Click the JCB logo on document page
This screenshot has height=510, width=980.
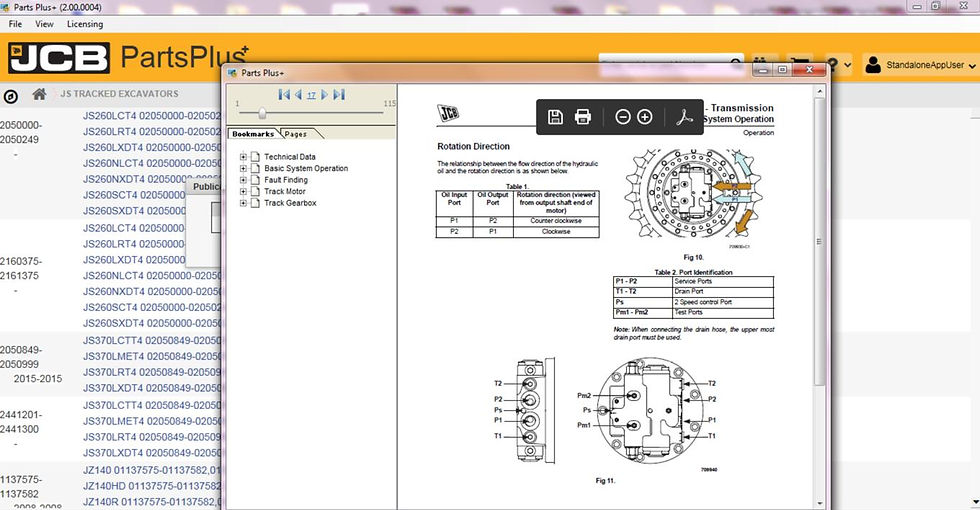pyautogui.click(x=448, y=112)
